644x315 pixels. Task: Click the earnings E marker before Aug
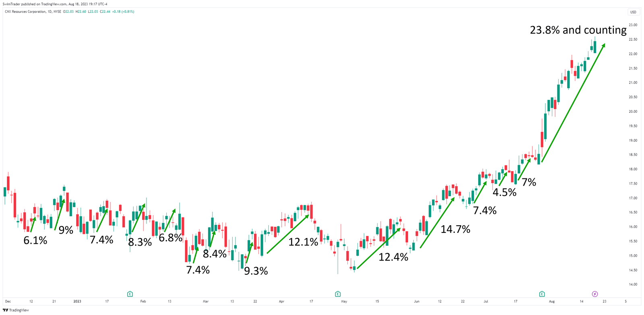click(542, 294)
